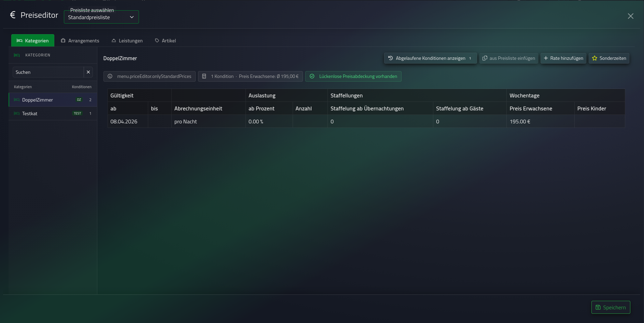This screenshot has width=644, height=323.
Task: Click the 08.04.2026 ab date cell
Action: click(x=128, y=121)
